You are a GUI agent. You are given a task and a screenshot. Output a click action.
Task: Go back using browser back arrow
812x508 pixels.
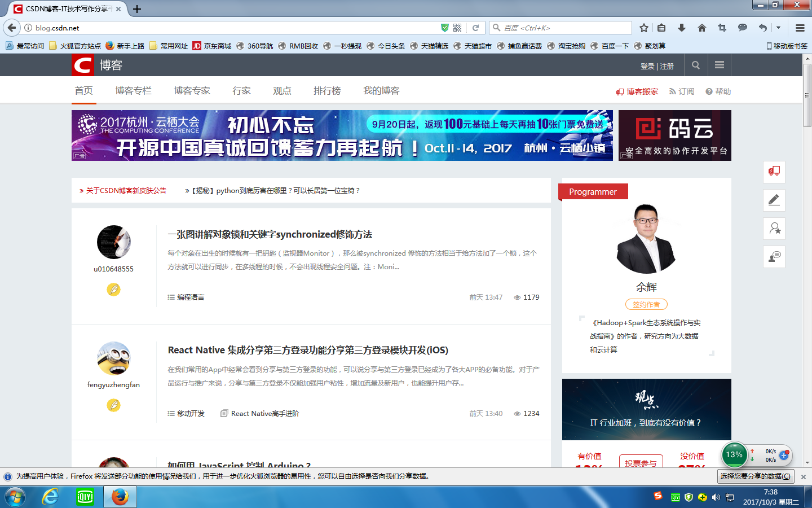pos(12,28)
